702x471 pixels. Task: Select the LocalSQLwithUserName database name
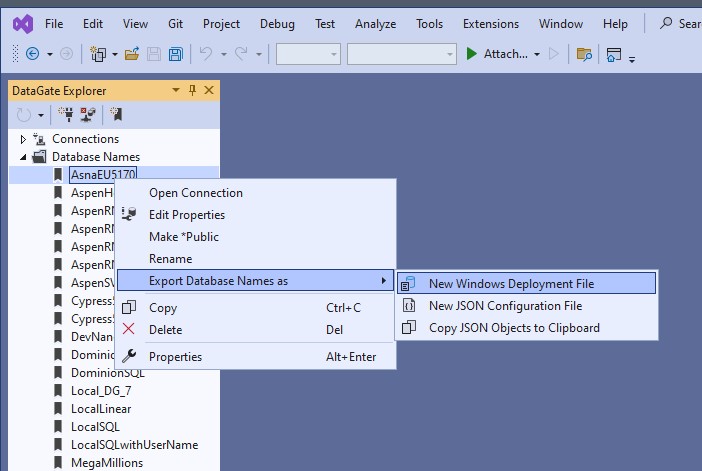coord(134,445)
